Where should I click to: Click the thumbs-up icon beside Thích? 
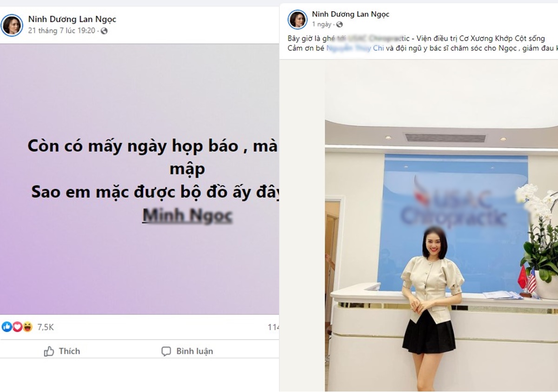pyautogui.click(x=49, y=352)
